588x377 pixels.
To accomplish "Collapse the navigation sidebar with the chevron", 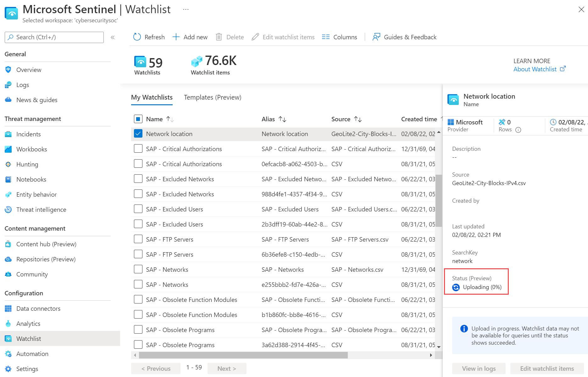I will tap(113, 37).
